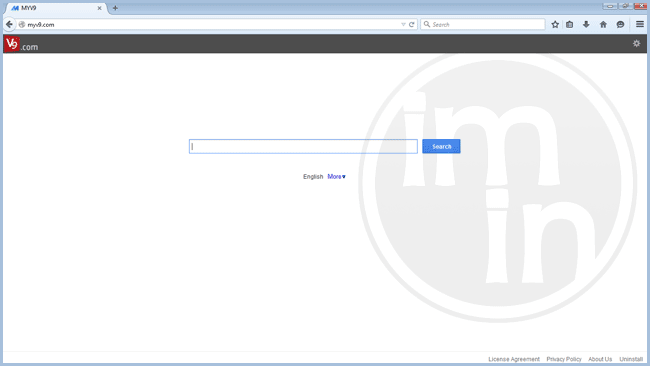Close the browser window
The image size is (650, 366).
(640, 5)
